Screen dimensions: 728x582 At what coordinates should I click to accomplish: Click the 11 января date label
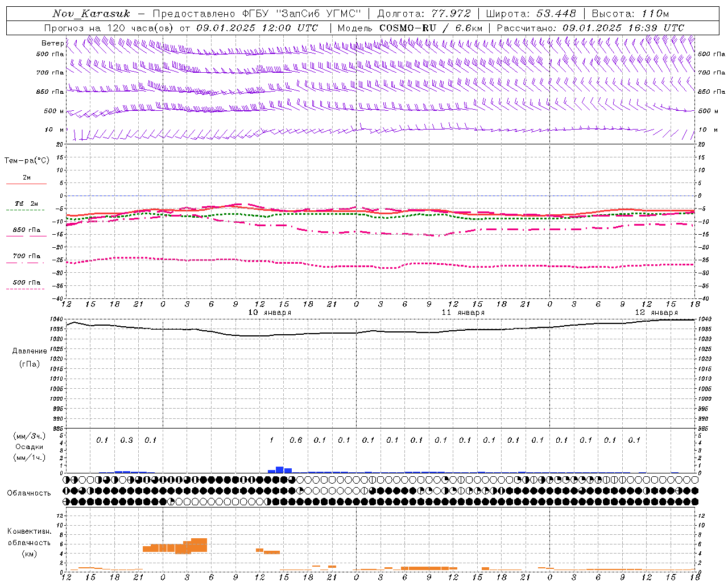(x=463, y=313)
